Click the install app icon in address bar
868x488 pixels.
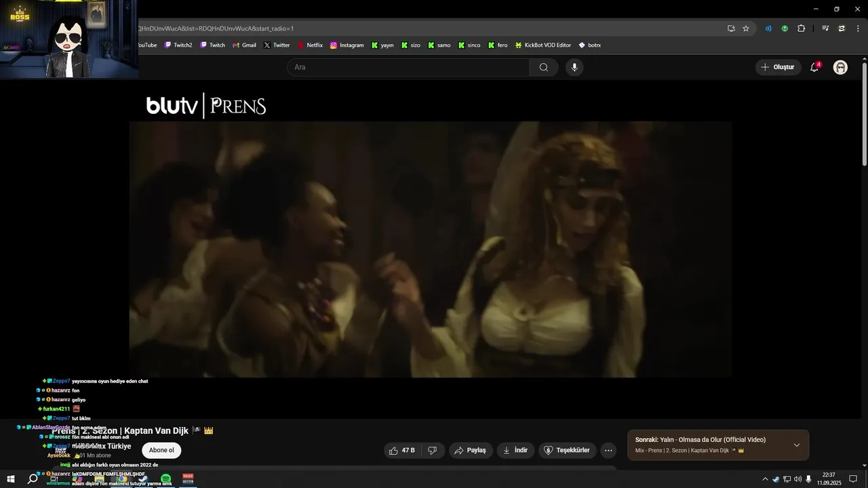(731, 28)
